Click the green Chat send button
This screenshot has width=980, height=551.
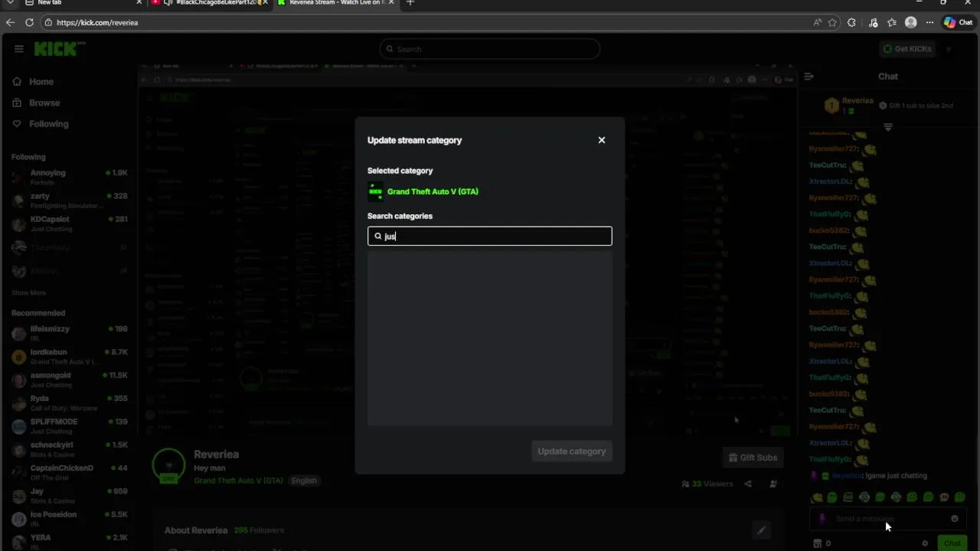click(952, 543)
